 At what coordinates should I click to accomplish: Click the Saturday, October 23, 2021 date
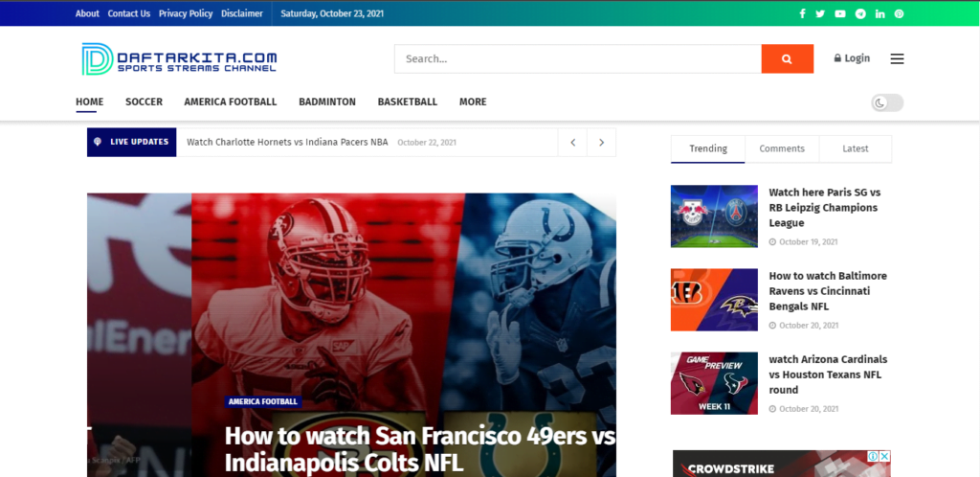[x=332, y=13]
